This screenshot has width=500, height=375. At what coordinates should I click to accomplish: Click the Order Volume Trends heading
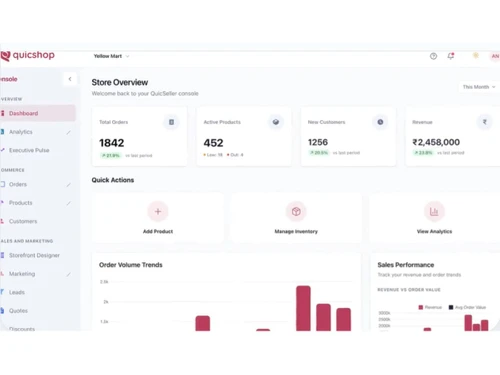click(131, 265)
